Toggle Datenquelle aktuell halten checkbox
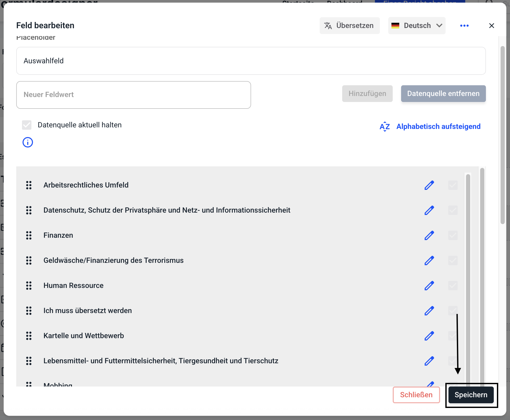The height and width of the screenshot is (420, 510). 27,125
